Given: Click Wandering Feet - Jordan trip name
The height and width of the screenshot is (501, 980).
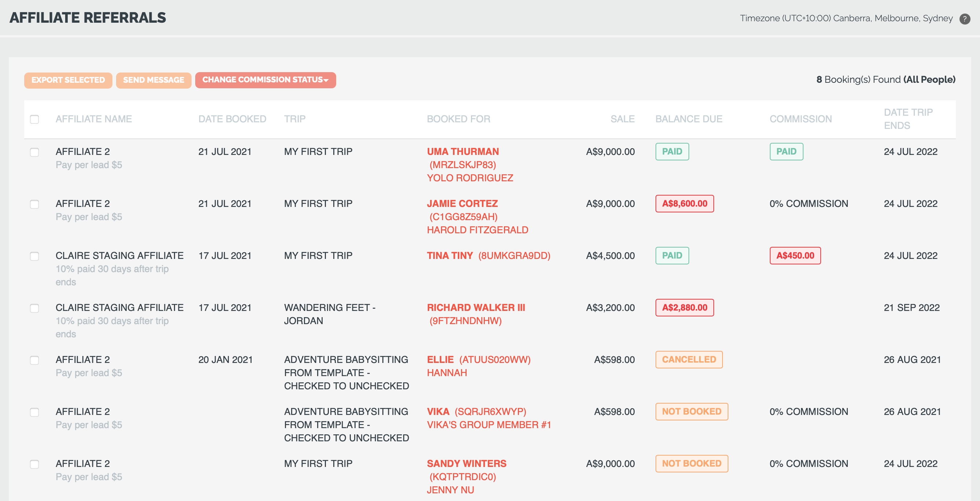Looking at the screenshot, I should click(x=330, y=314).
